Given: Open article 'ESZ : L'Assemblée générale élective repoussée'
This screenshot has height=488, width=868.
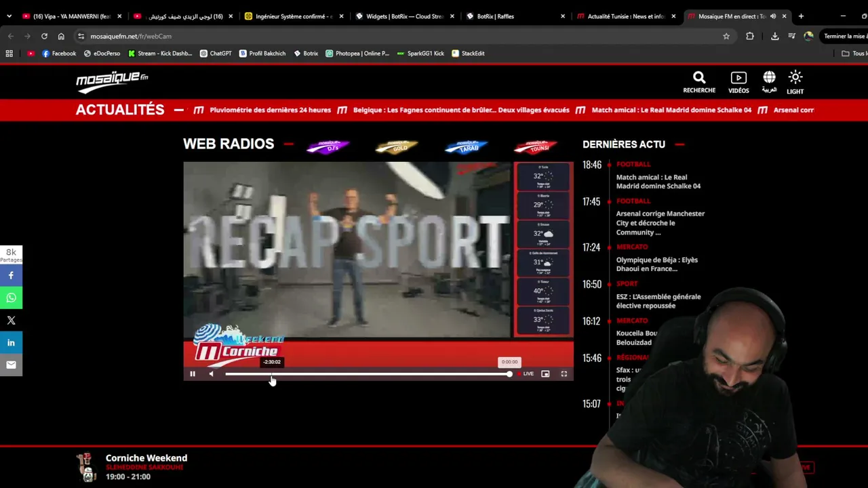Looking at the screenshot, I should [x=658, y=301].
